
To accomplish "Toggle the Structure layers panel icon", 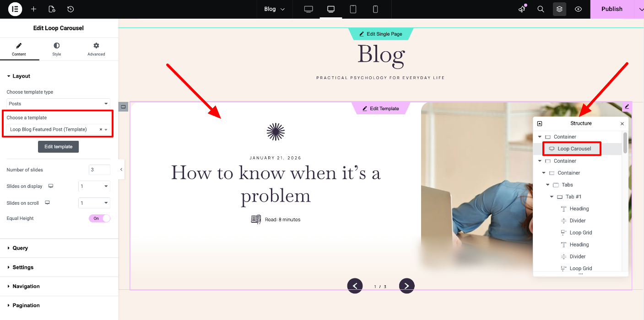I will (x=559, y=9).
